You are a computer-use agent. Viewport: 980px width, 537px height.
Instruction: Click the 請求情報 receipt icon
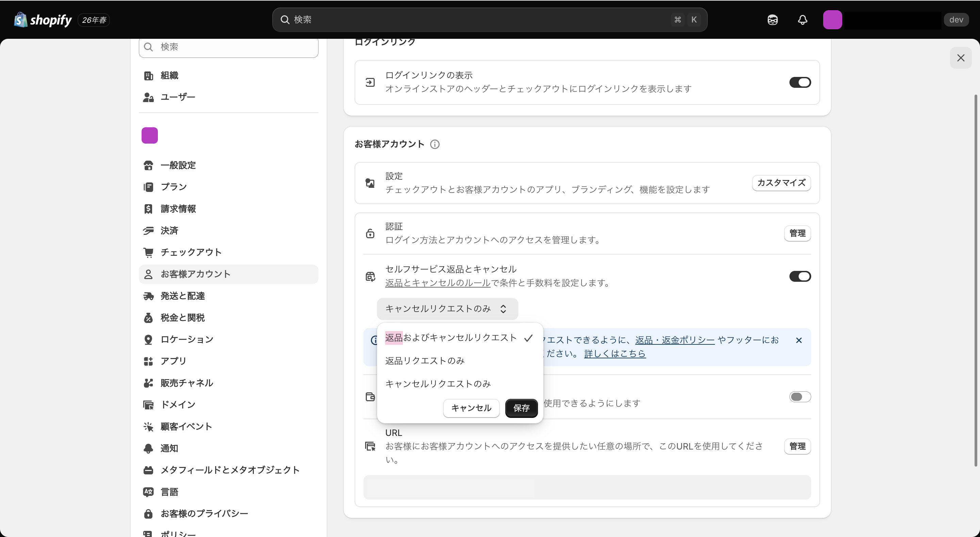tap(148, 209)
